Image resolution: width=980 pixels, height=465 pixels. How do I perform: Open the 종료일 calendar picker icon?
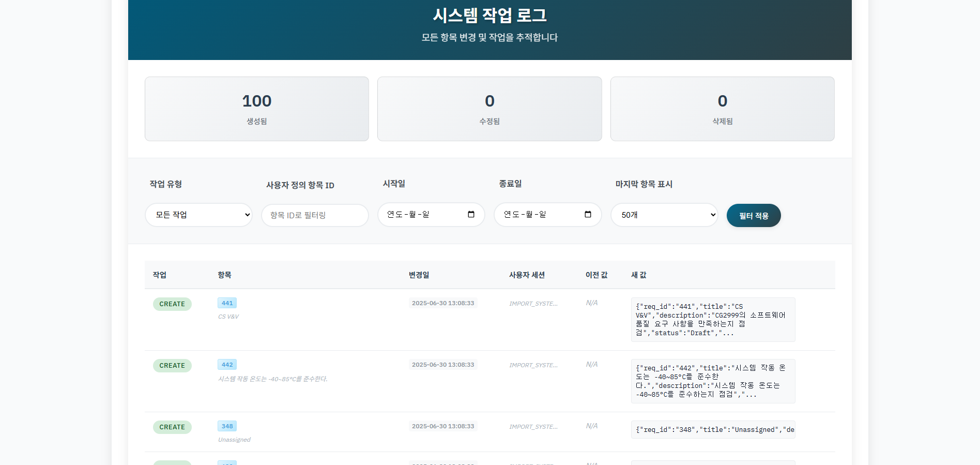(x=588, y=214)
